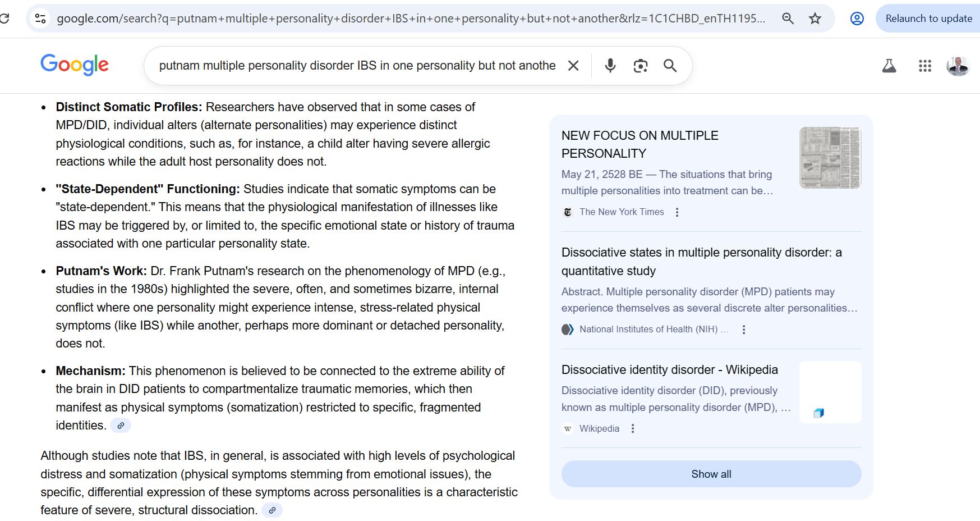This screenshot has width=980, height=521.
Task: Open Google Lens image search
Action: (x=640, y=66)
